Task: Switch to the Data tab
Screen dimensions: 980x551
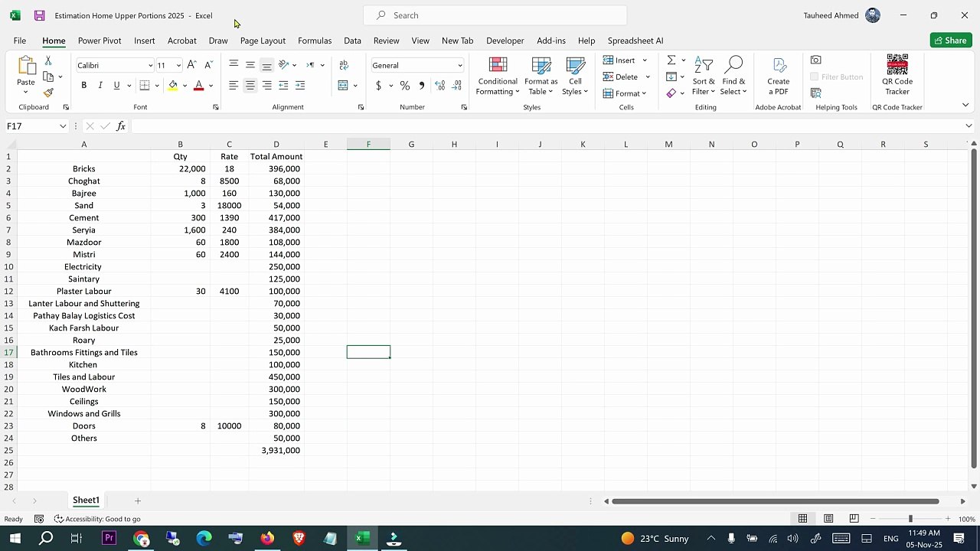Action: pos(352,41)
